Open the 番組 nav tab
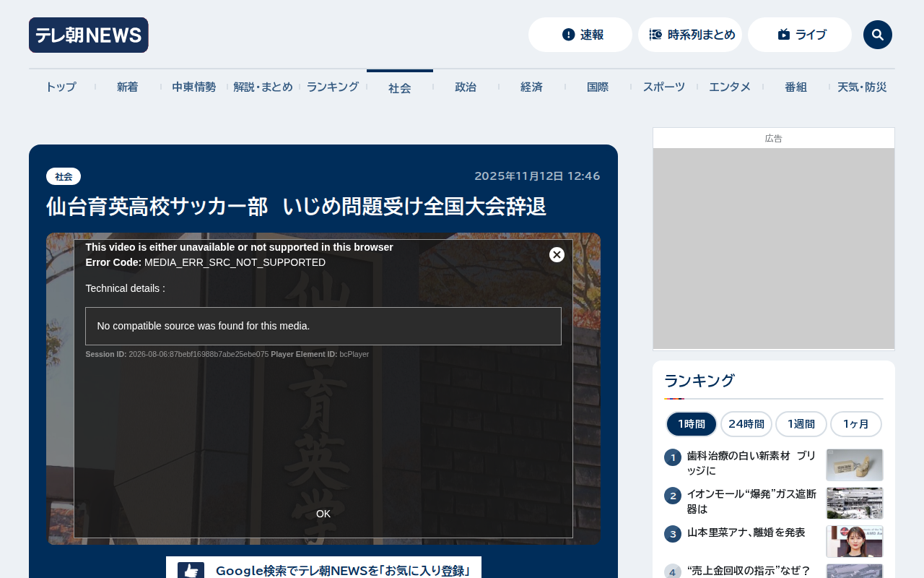The height and width of the screenshot is (578, 924). (x=796, y=87)
